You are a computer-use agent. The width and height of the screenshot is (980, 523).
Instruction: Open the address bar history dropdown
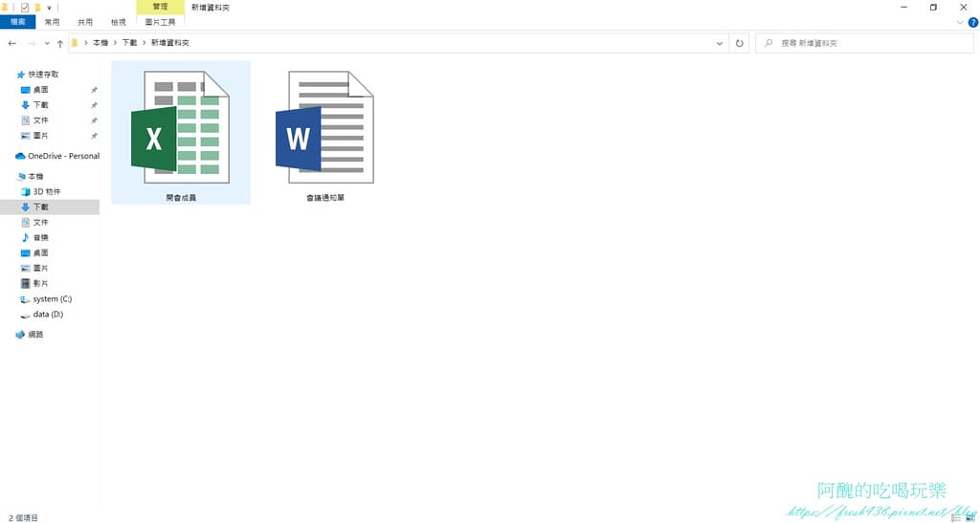point(720,44)
